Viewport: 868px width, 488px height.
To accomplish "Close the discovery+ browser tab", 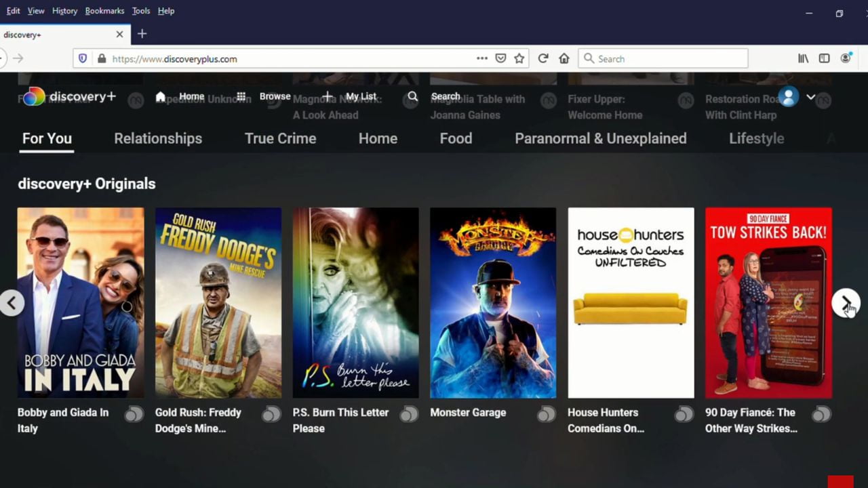I will click(x=120, y=34).
